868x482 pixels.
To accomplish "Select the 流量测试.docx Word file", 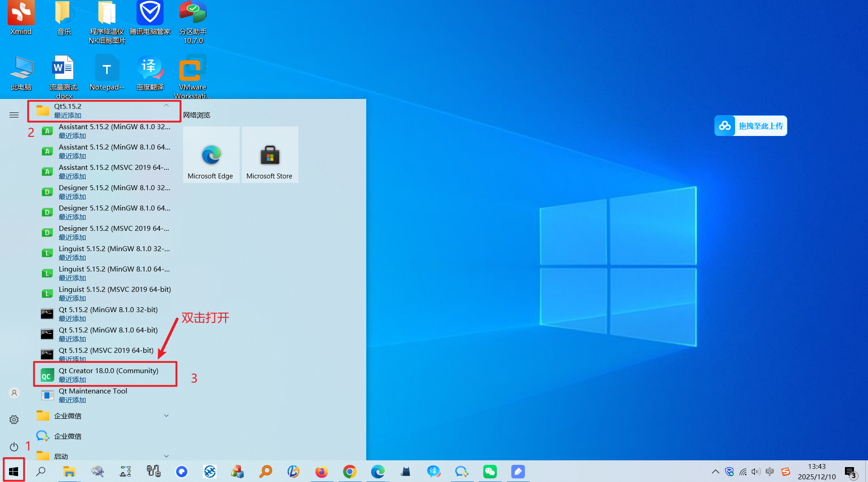I will pos(64,77).
